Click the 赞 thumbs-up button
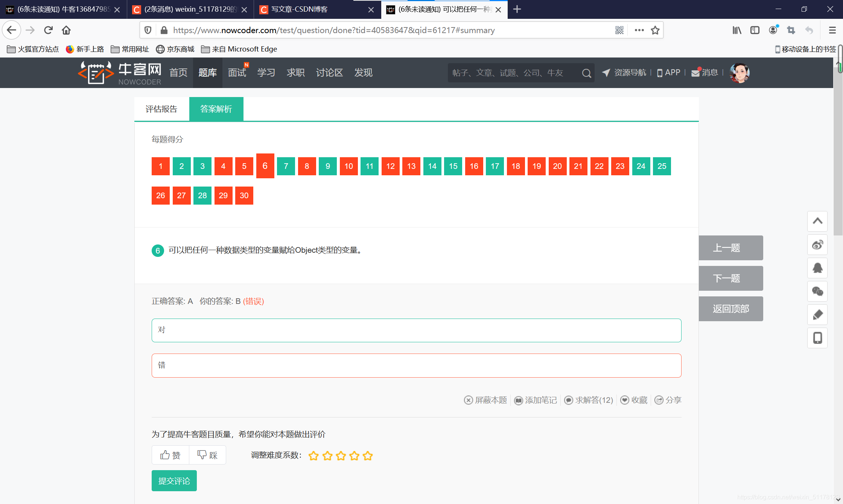Viewport: 843px width, 504px height. [170, 455]
